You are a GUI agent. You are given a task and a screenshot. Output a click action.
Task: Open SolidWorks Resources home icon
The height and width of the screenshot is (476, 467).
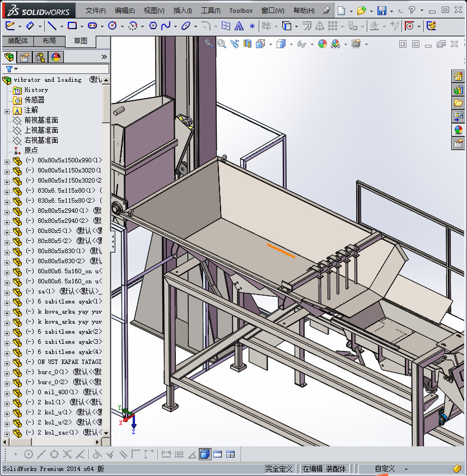point(459,76)
